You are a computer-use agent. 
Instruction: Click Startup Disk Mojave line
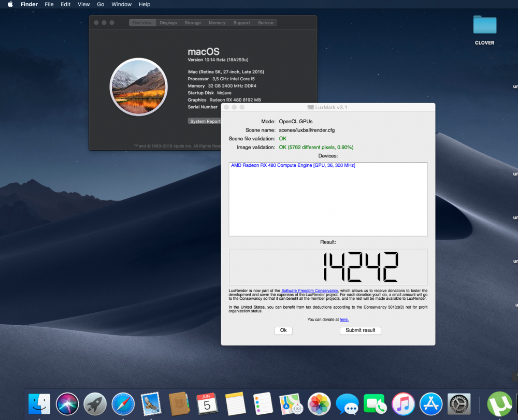click(209, 93)
